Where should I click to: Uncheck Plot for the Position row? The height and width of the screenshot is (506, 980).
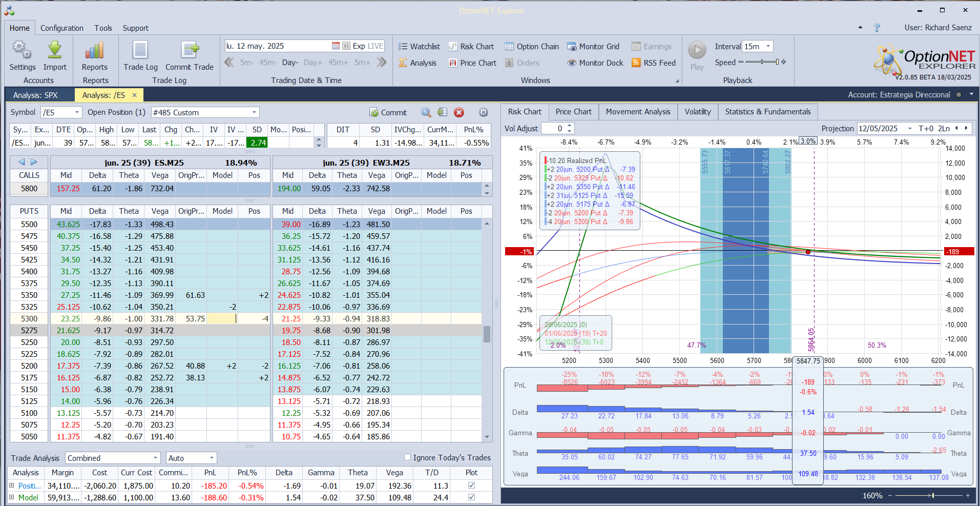471,485
